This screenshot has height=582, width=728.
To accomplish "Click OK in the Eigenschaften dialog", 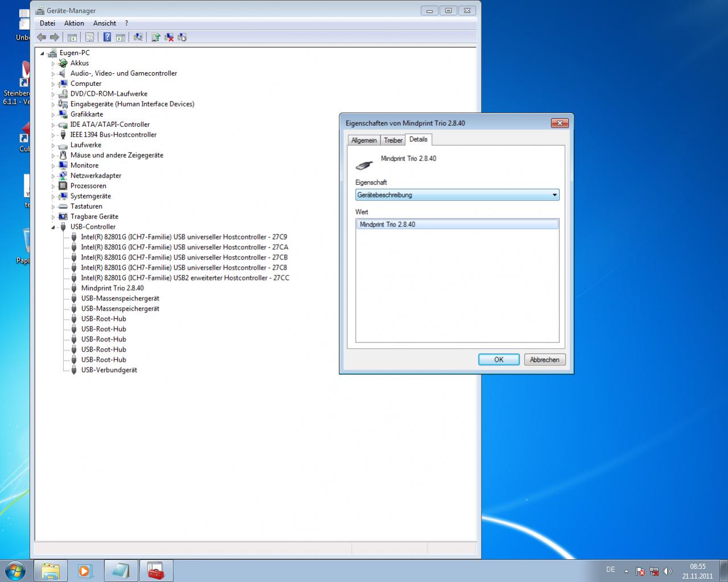I will (499, 360).
